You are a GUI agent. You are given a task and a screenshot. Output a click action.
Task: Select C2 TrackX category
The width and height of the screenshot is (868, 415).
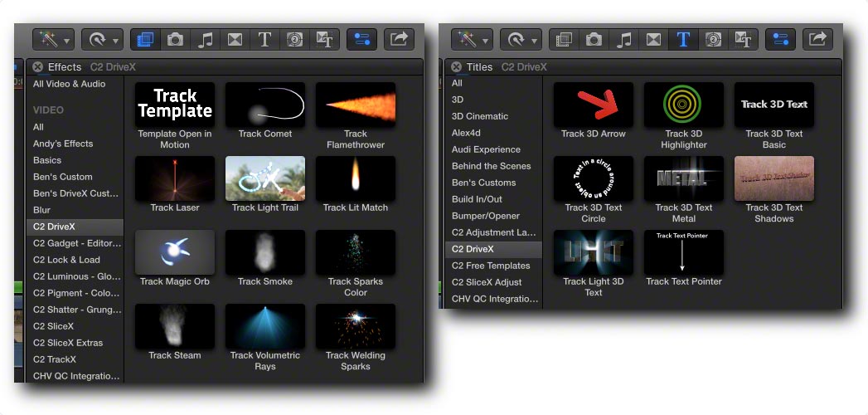(x=54, y=359)
